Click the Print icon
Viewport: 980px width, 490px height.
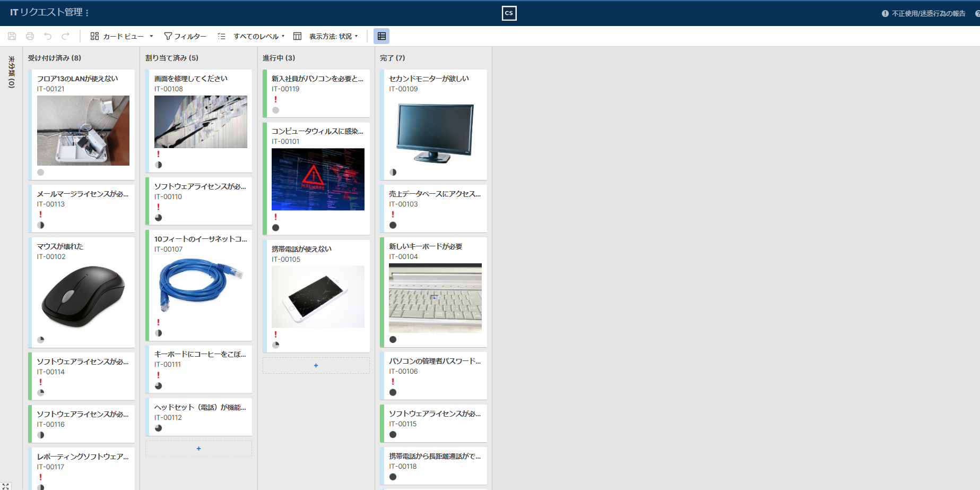(30, 36)
